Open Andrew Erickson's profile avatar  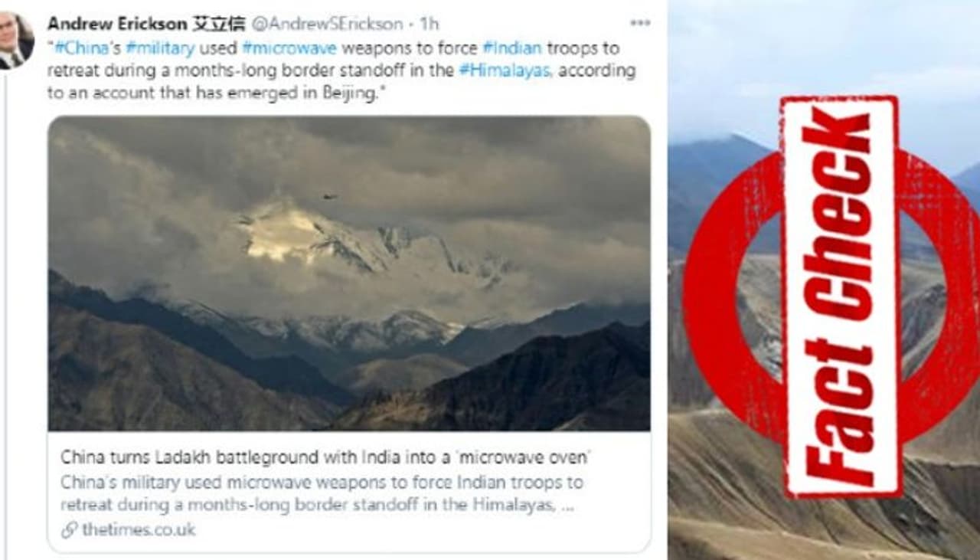point(15,40)
